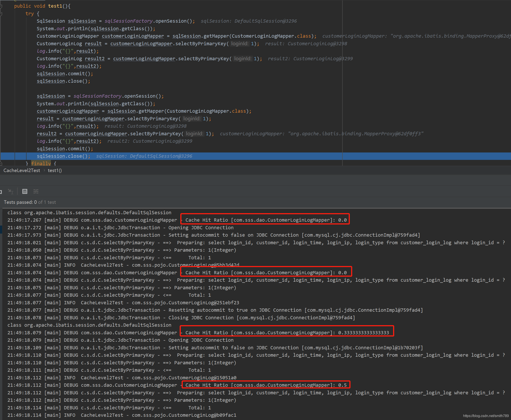Select test1() in the breadcrumb bar
Viewport: 511px width, 420px height.
point(55,170)
